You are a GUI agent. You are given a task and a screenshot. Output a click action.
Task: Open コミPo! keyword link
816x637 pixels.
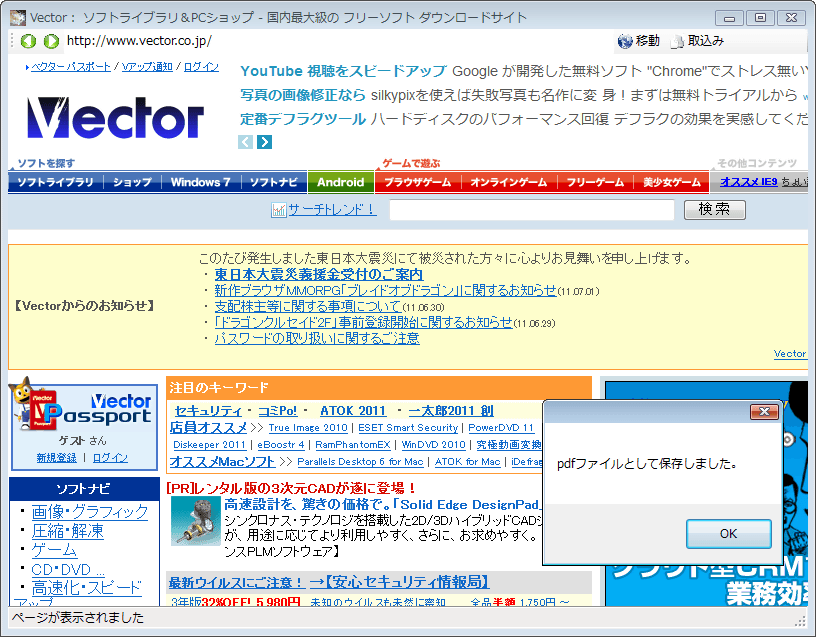(x=278, y=411)
